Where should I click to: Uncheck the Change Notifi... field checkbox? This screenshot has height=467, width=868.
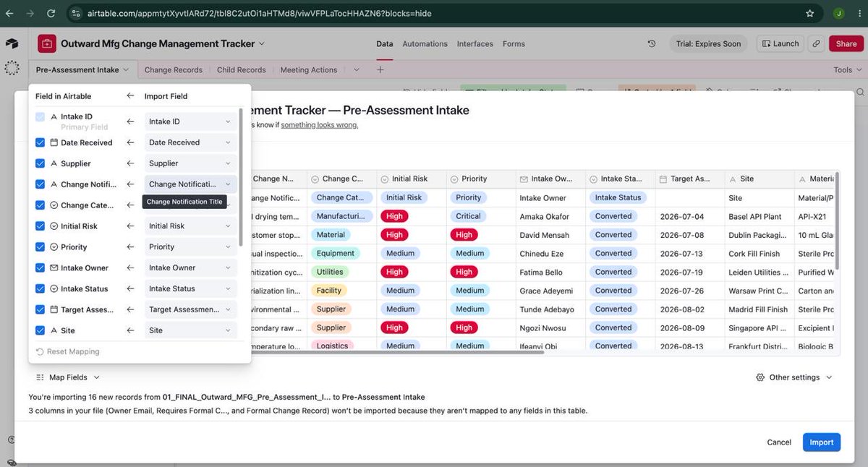tap(40, 184)
